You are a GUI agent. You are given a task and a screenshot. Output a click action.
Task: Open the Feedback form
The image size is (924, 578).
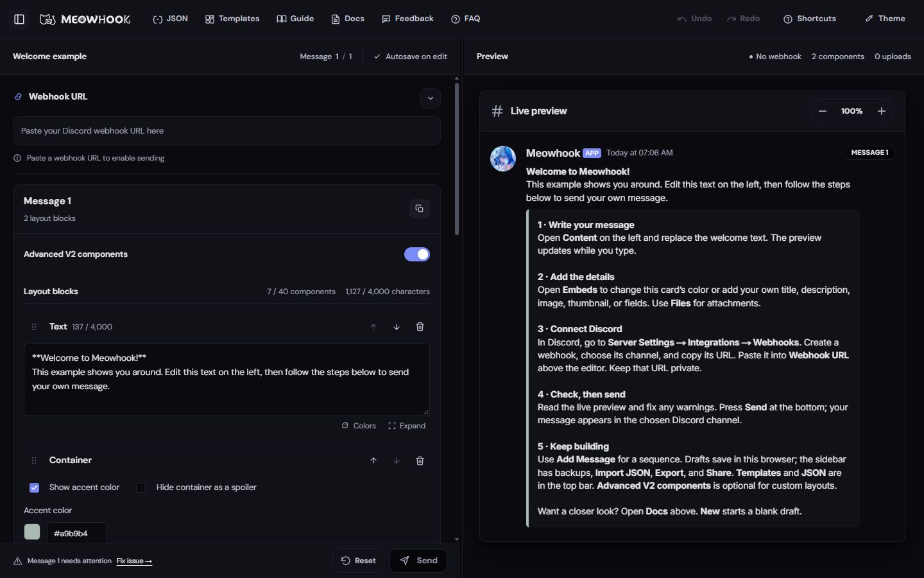click(407, 19)
